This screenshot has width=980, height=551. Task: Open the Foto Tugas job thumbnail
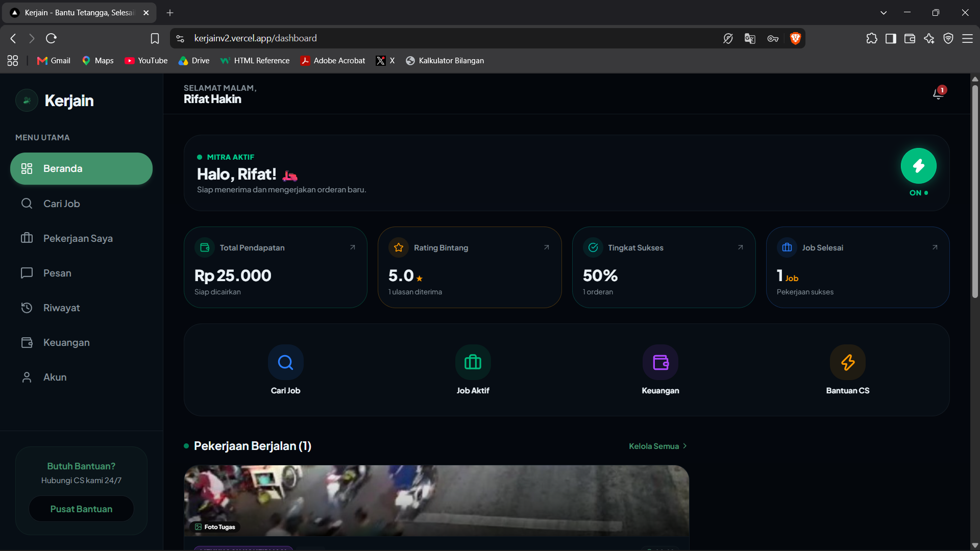point(436,500)
